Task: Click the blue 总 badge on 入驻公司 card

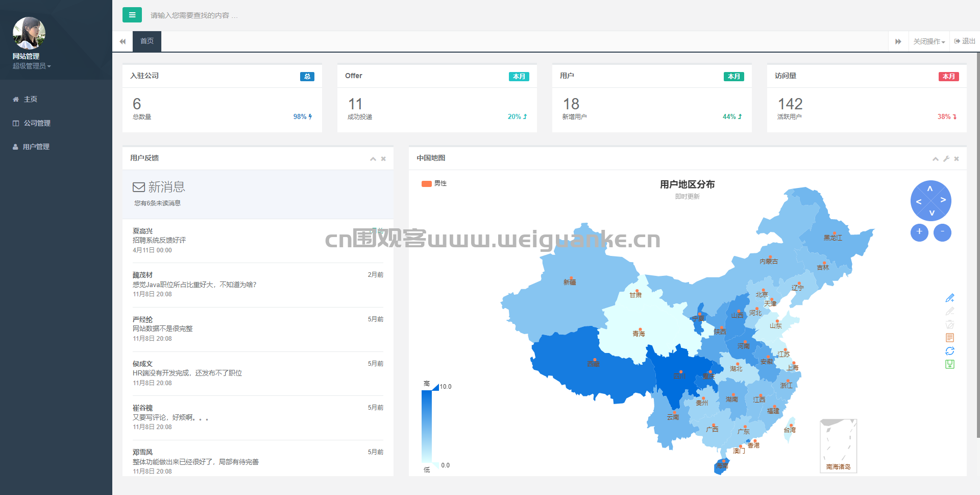Action: [x=307, y=77]
